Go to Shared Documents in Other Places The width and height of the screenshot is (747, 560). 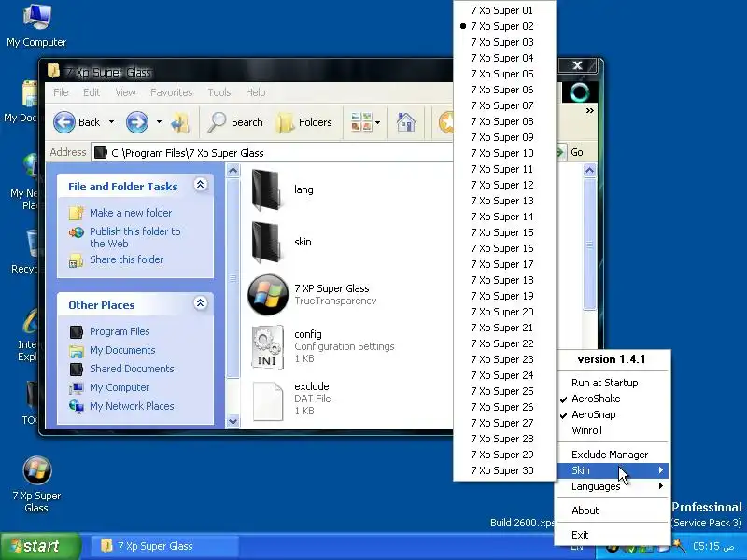[x=132, y=369]
